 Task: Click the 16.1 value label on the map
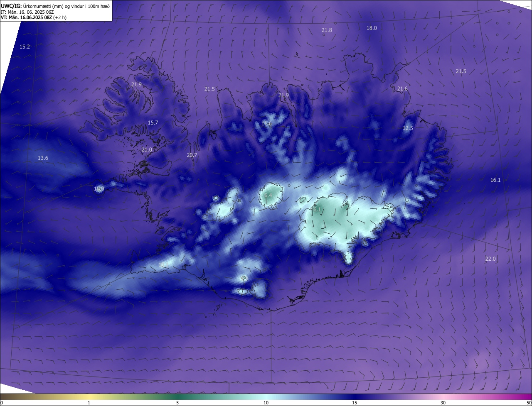(x=495, y=180)
